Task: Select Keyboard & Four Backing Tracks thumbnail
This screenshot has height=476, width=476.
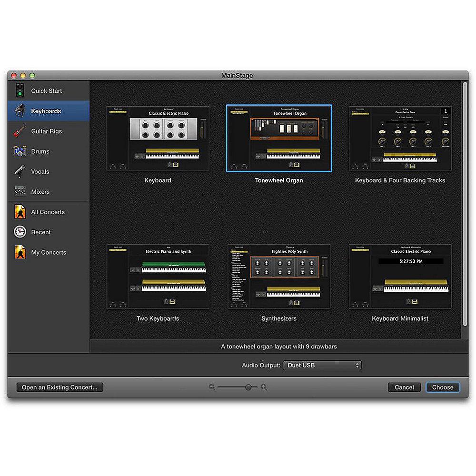Action: click(x=400, y=138)
